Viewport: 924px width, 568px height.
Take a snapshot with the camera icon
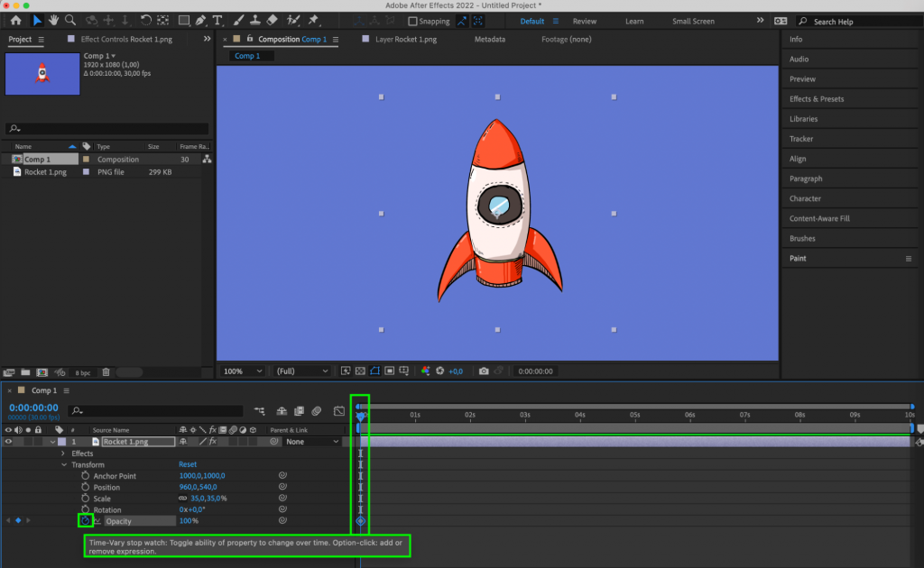[485, 371]
